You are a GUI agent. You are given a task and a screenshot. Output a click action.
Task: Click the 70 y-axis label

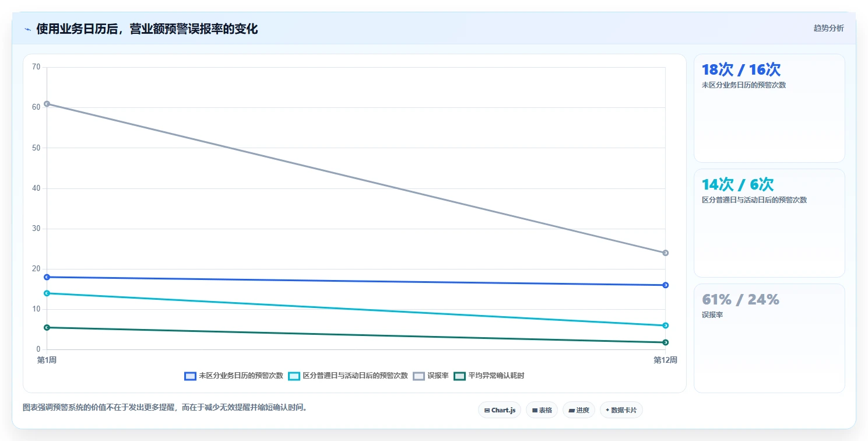[36, 67]
